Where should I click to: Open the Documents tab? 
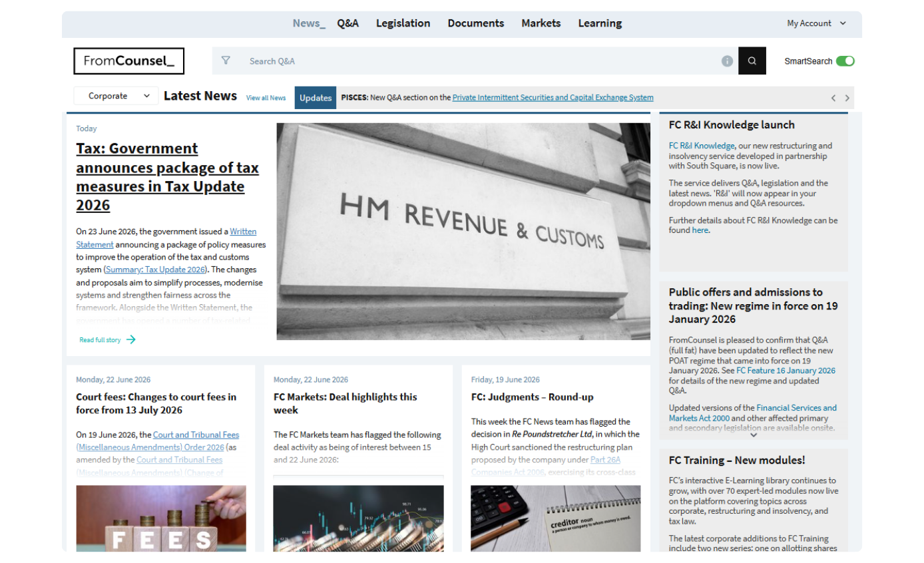pyautogui.click(x=476, y=23)
